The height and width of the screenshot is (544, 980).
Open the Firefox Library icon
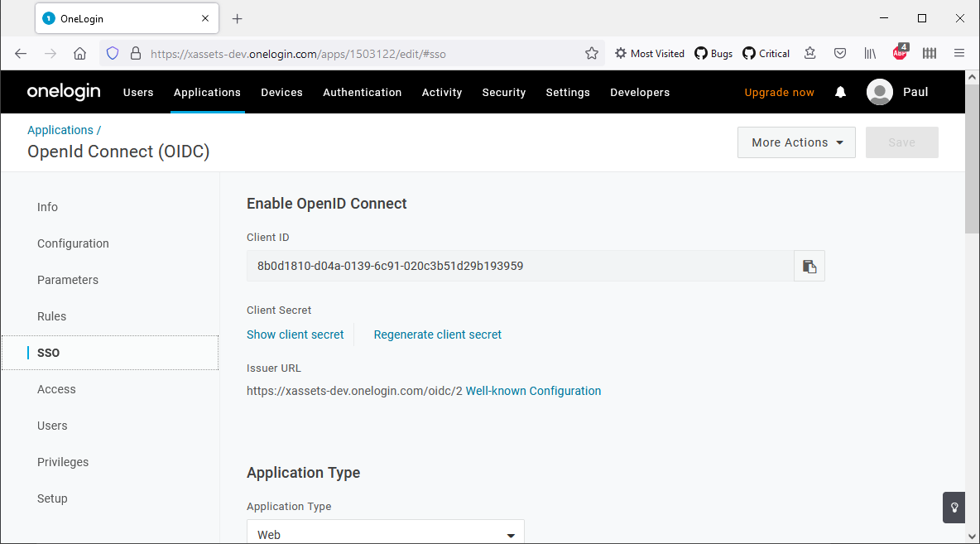tap(870, 52)
